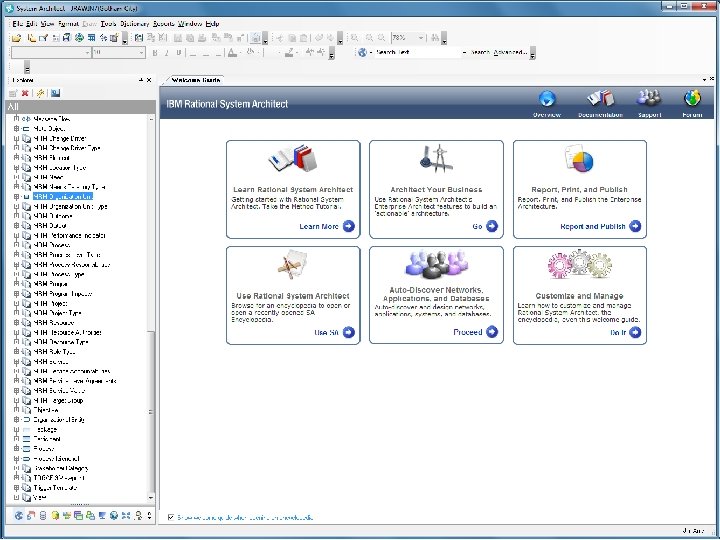The width and height of the screenshot is (720, 540).
Task: Click the Proceed link
Action: click(x=467, y=332)
